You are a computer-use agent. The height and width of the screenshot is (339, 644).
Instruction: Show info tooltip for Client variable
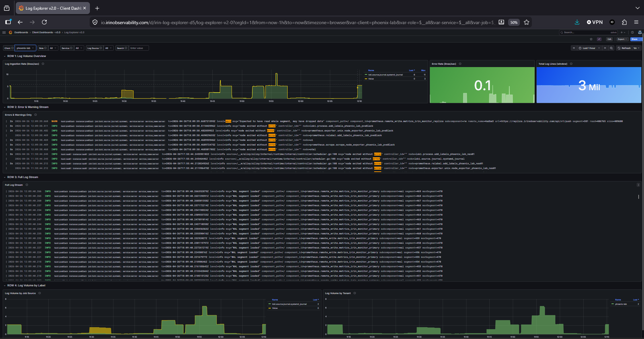coord(12,48)
